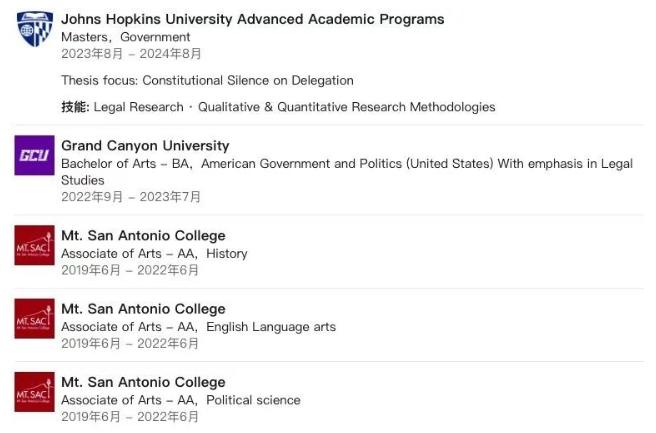Open Johns Hopkins University Advanced Academic Programs

coord(253,19)
